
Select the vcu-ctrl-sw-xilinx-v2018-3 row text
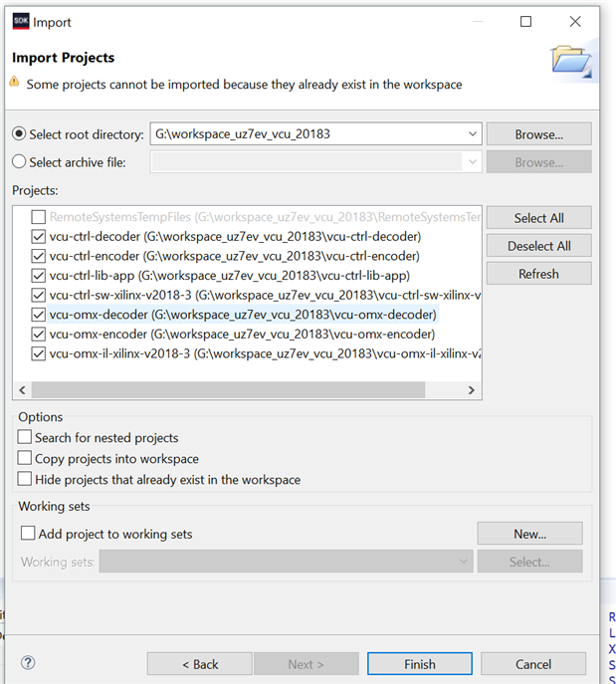click(265, 296)
